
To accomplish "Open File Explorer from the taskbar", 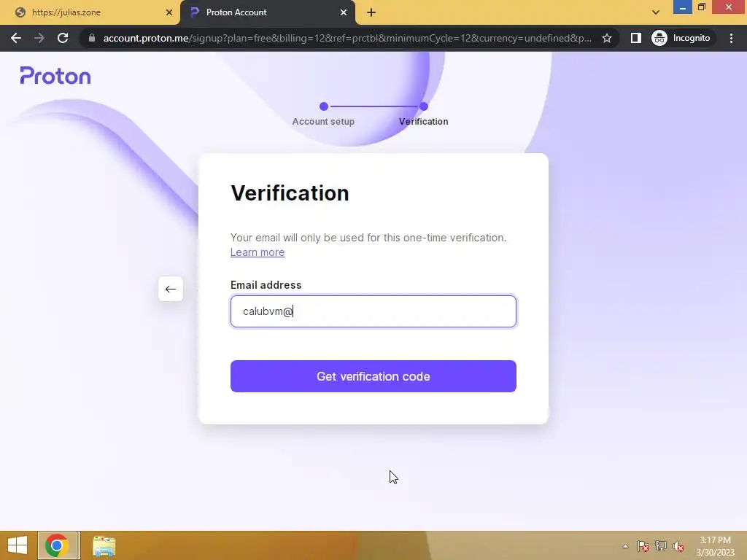I will click(104, 546).
